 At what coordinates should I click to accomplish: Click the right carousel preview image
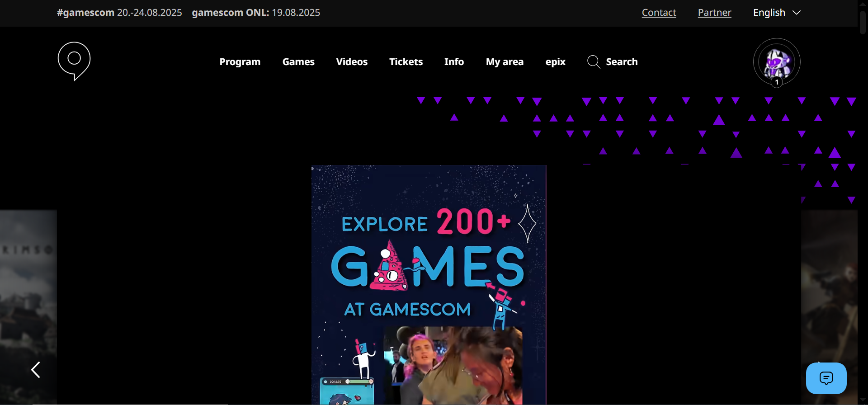coord(829,307)
